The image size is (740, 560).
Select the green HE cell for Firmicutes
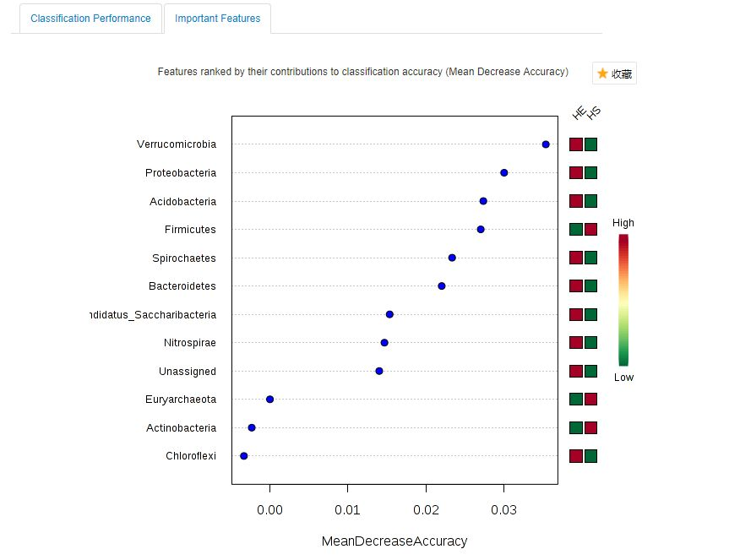tap(575, 229)
